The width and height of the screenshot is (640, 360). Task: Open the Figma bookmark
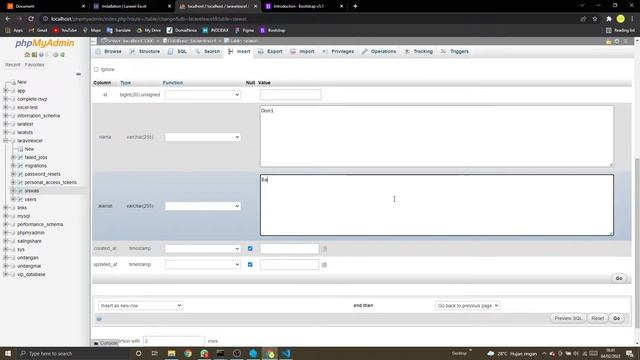click(244, 30)
